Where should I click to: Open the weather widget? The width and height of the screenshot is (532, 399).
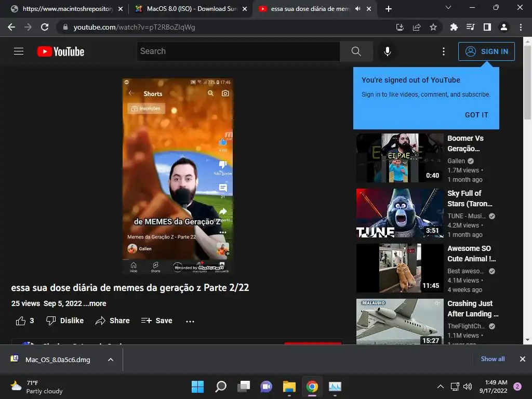click(37, 387)
